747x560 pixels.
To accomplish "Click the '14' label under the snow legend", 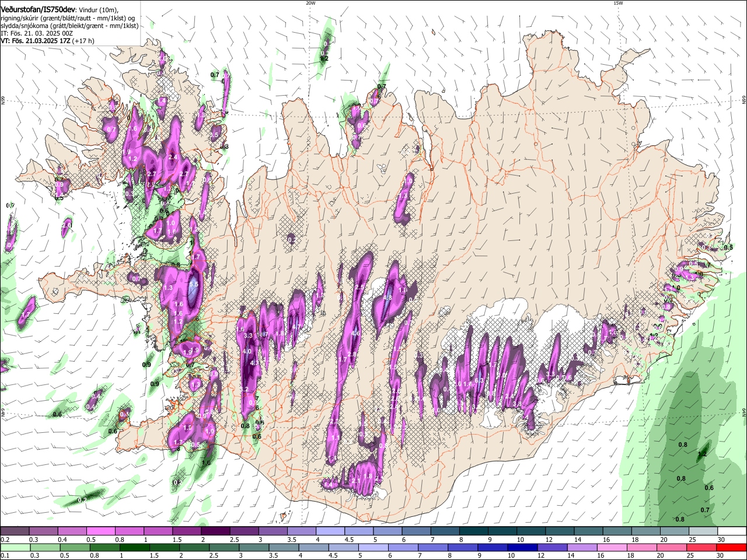I will click(577, 540).
